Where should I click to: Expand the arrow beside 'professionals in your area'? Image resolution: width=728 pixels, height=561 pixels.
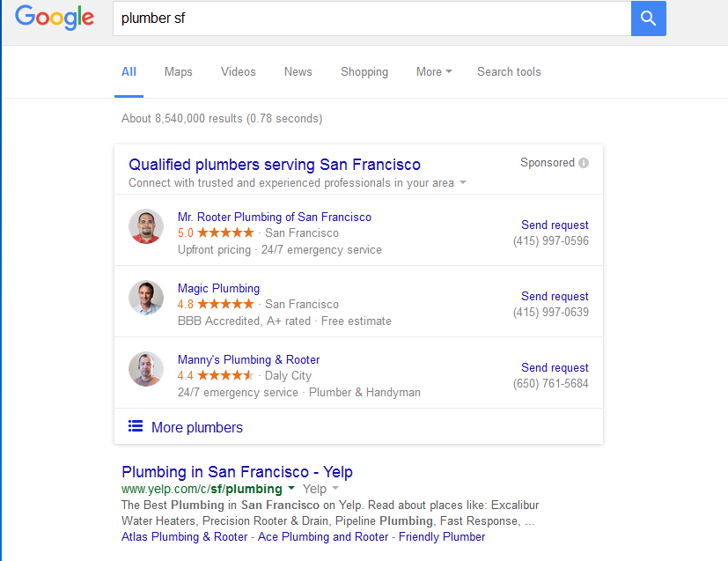coord(463,182)
